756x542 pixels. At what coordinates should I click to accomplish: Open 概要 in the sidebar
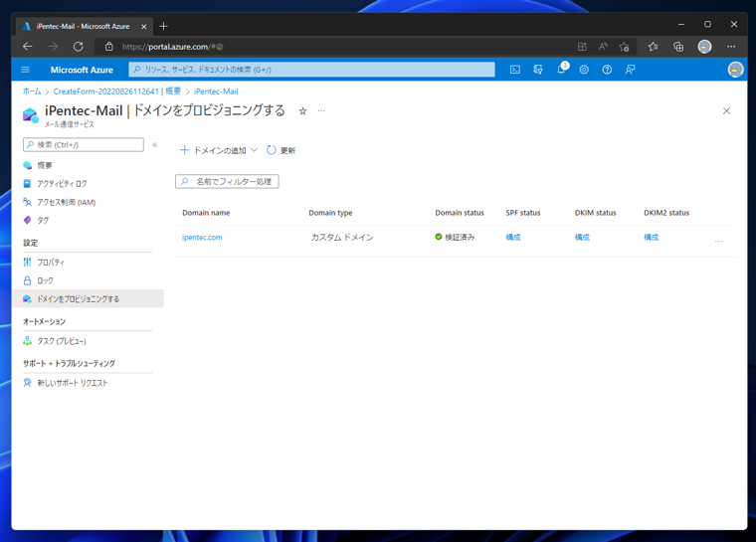point(45,165)
